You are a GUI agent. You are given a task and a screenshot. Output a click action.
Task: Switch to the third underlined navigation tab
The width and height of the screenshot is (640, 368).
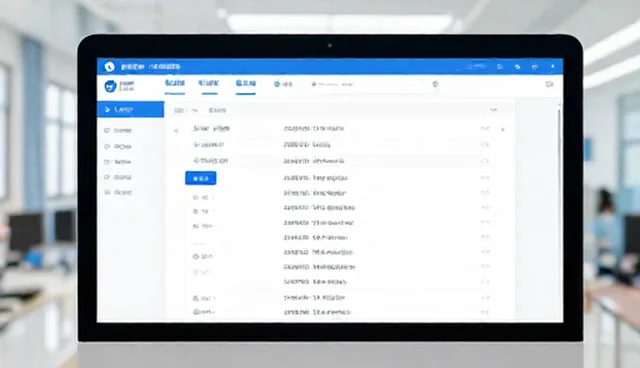click(x=246, y=84)
